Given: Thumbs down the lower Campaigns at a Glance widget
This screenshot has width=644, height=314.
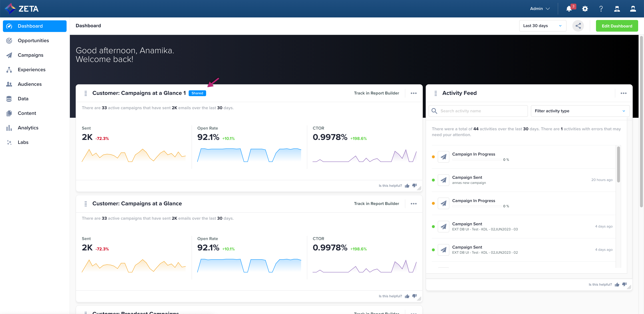Looking at the screenshot, I should pos(414,296).
